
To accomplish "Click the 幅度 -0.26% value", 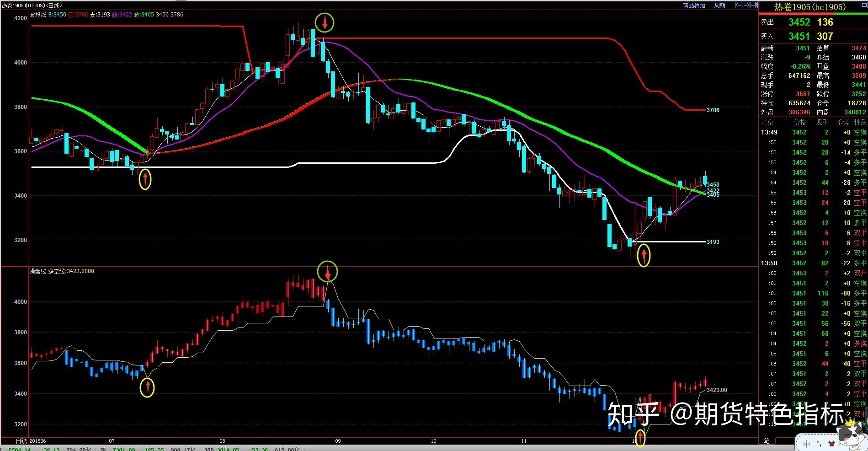I will pos(800,66).
